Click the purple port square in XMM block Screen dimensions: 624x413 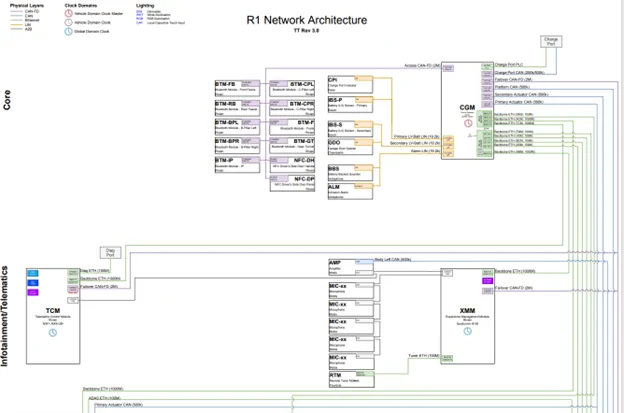coord(488,281)
